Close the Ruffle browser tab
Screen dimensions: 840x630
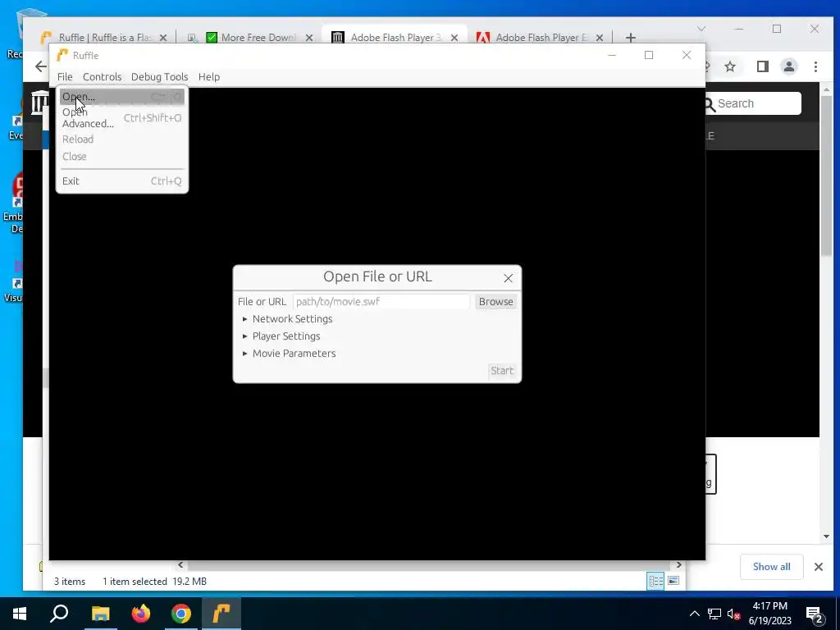163,38
